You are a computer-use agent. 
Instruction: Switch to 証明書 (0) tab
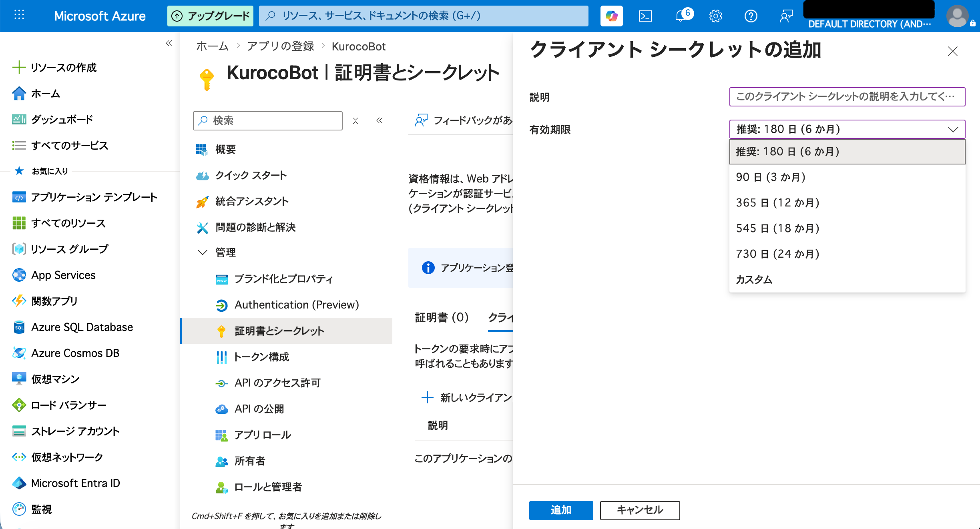tap(442, 317)
